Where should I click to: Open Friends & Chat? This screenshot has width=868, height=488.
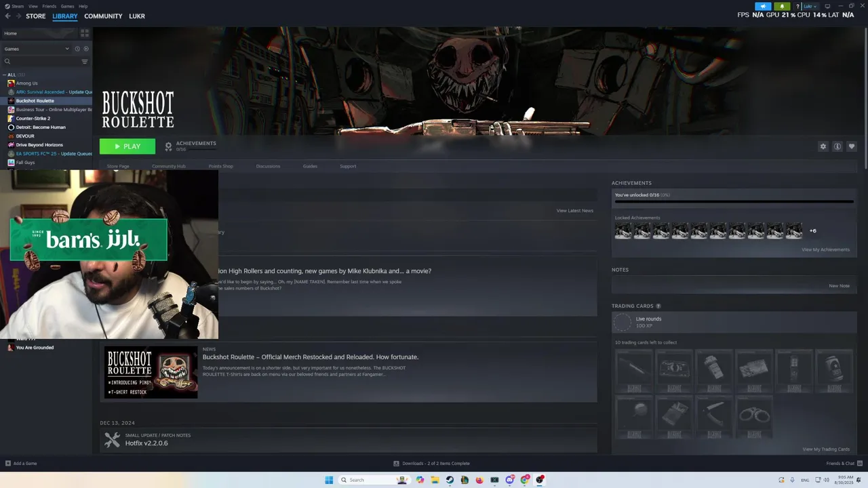(x=844, y=464)
